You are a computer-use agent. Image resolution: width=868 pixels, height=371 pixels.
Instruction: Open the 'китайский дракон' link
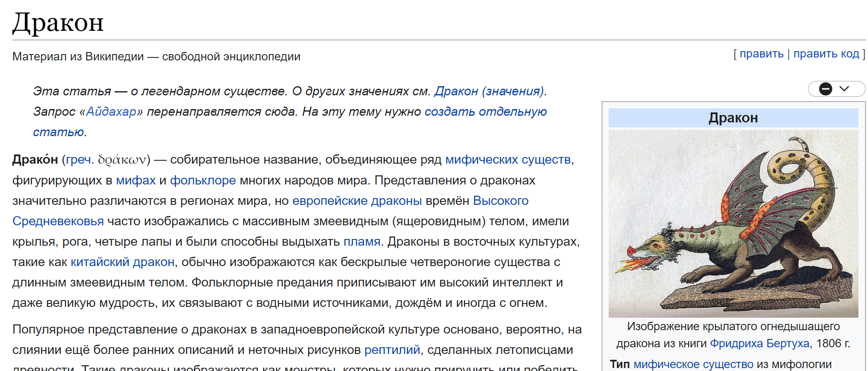[123, 262]
